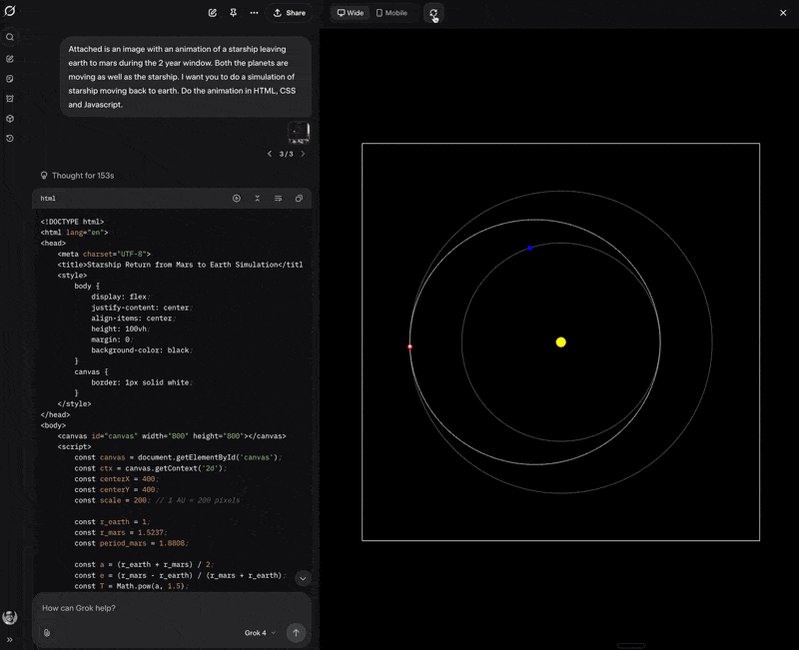This screenshot has width=799, height=650.
Task: Go to next response version
Action: pos(303,154)
